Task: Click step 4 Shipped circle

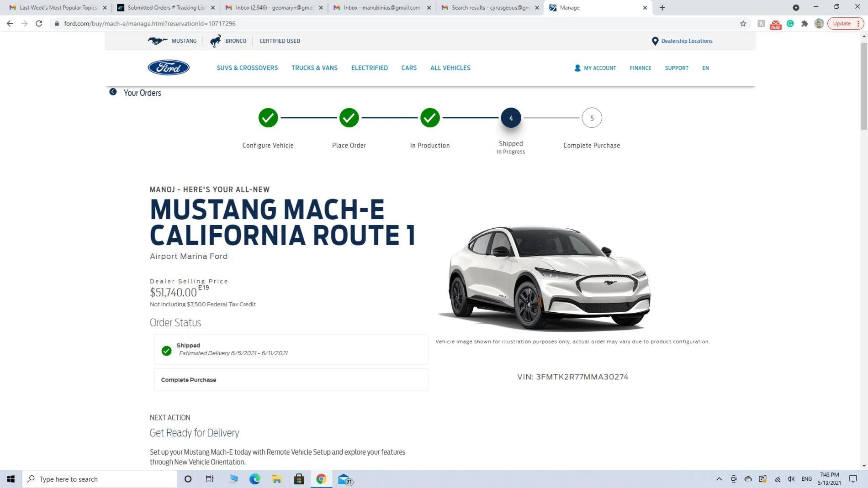Action: (x=511, y=118)
